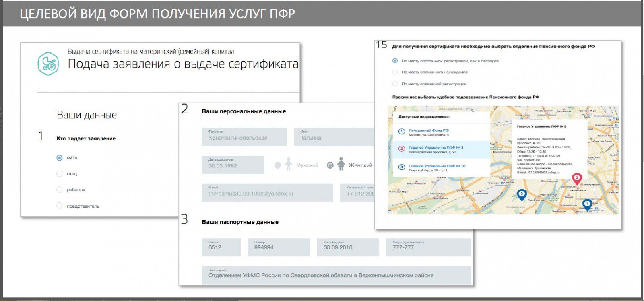
Task: Click 'Подача заявления о выдаче сертификата' title
Action: click(183, 64)
